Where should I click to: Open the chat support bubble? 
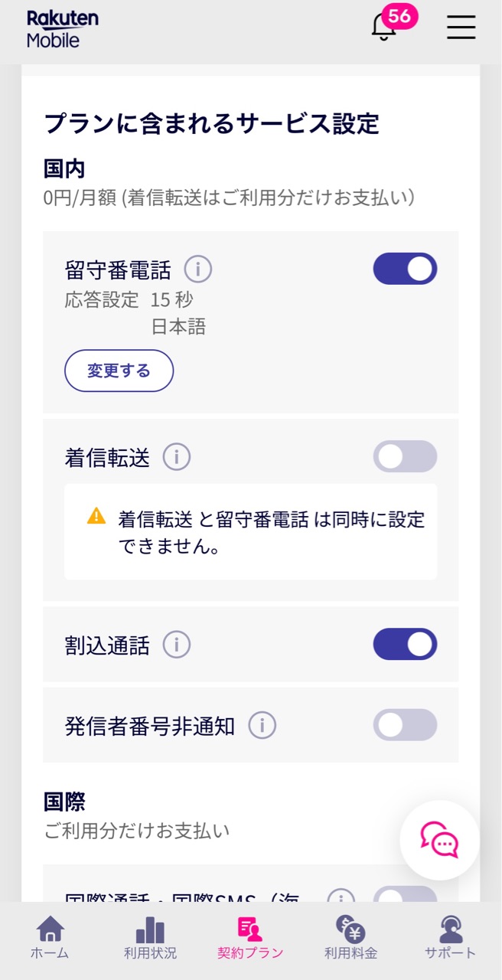(x=439, y=840)
